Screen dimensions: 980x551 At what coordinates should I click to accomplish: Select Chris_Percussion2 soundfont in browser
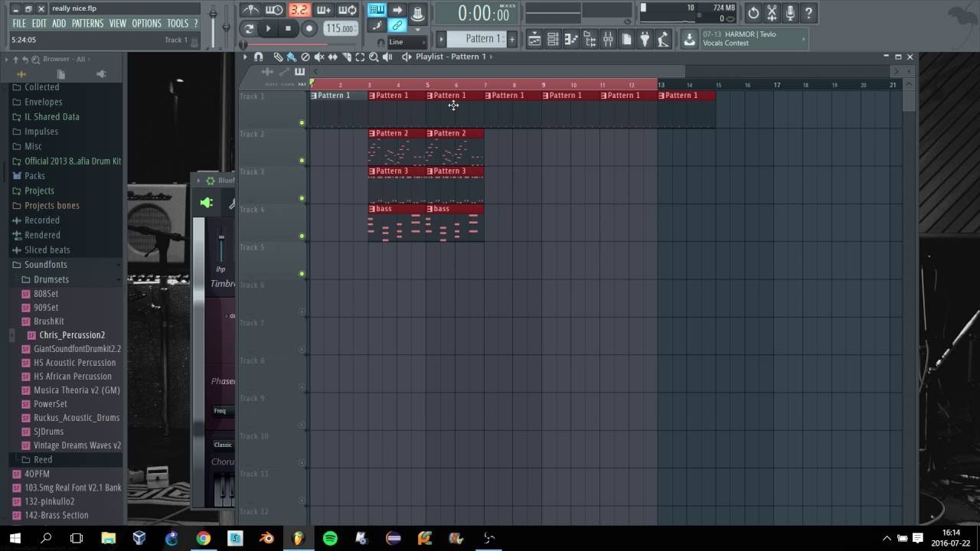click(x=72, y=335)
